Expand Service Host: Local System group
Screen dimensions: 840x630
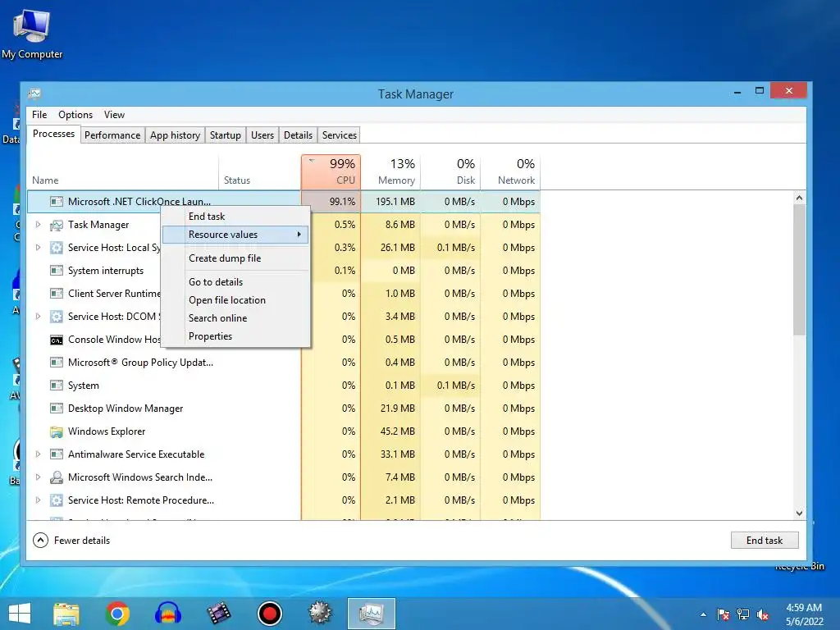tap(38, 248)
